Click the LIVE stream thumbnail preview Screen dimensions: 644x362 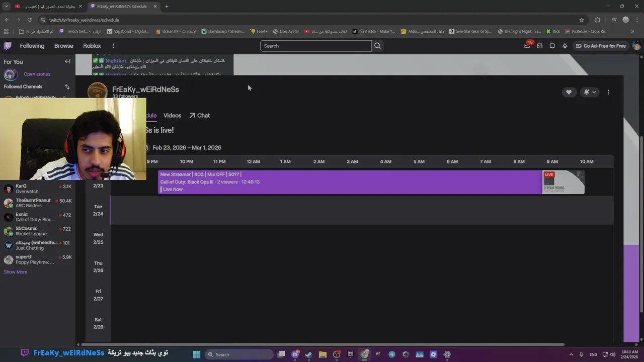(x=563, y=182)
